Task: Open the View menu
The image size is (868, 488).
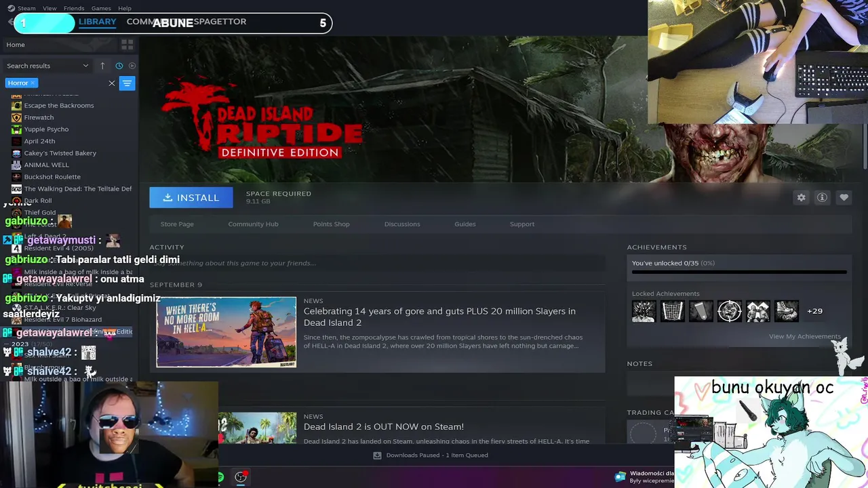Action: (x=50, y=8)
